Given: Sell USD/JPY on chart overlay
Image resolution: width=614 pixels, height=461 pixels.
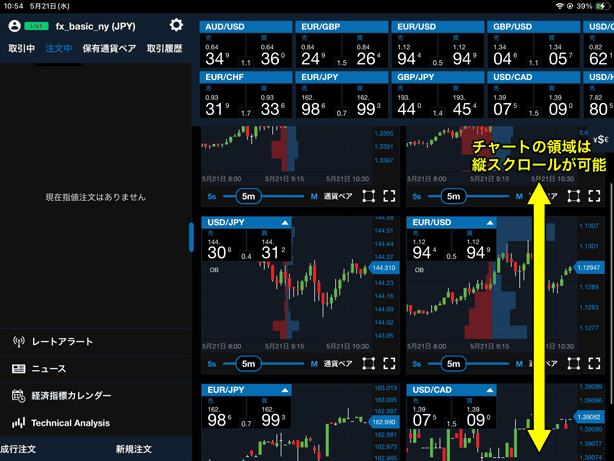Looking at the screenshot, I should tap(224, 245).
